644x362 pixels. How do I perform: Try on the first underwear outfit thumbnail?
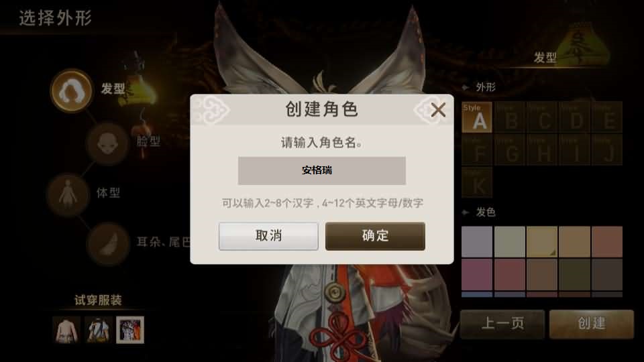point(66,330)
